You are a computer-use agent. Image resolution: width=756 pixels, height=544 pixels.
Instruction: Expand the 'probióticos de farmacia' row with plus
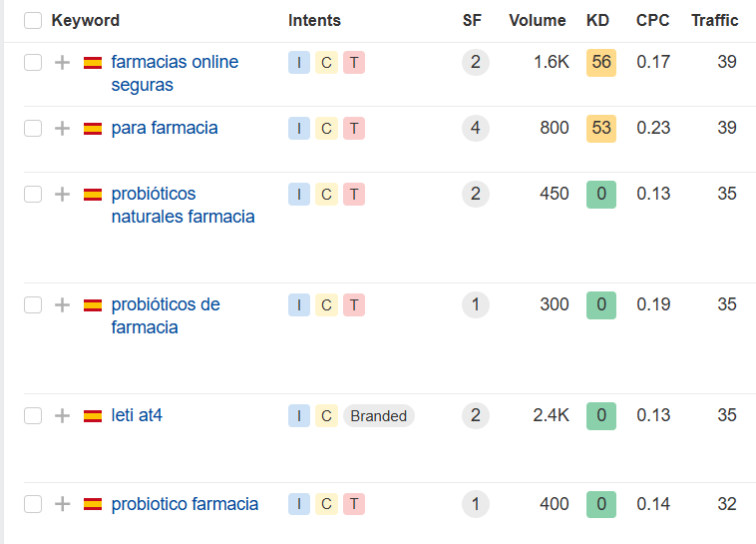pyautogui.click(x=62, y=305)
